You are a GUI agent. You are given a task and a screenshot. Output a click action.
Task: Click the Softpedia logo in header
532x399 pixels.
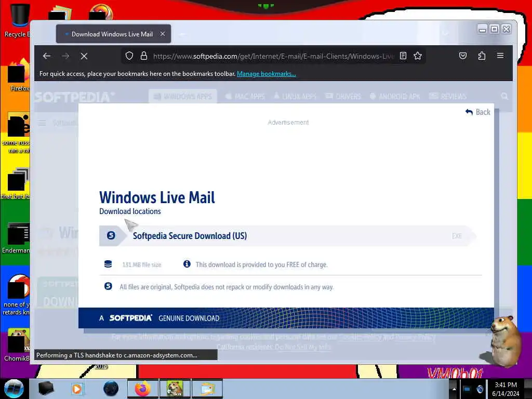pyautogui.click(x=75, y=97)
